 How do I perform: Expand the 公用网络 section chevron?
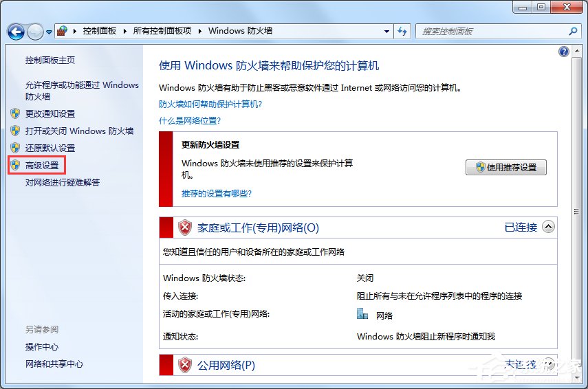pyautogui.click(x=548, y=364)
